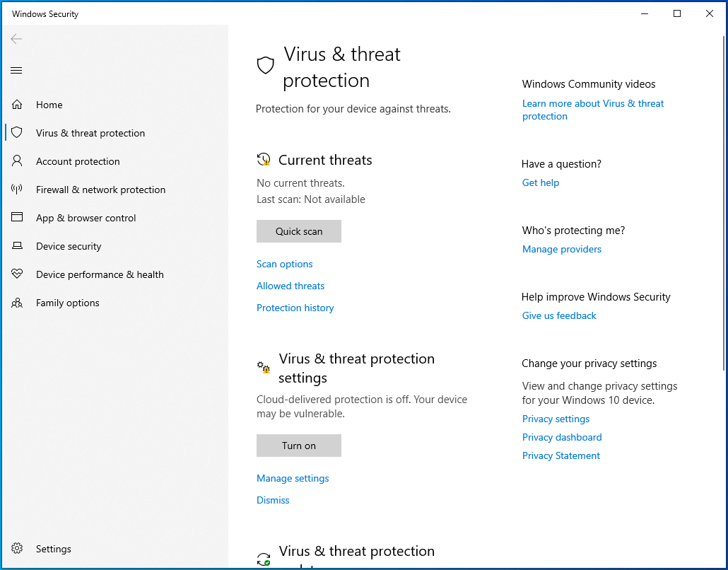This screenshot has width=728, height=570.
Task: Start a Quick scan
Action: (x=298, y=231)
